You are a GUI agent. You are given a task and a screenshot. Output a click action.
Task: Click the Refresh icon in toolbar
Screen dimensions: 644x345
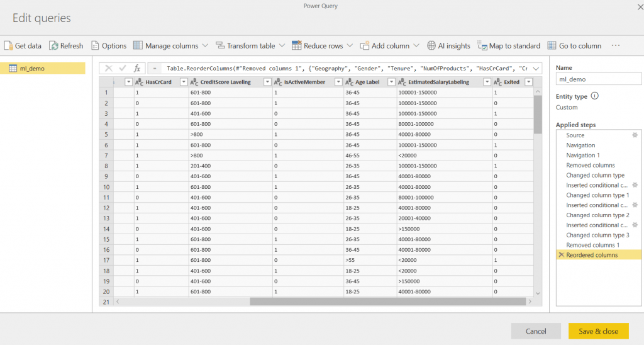click(54, 46)
